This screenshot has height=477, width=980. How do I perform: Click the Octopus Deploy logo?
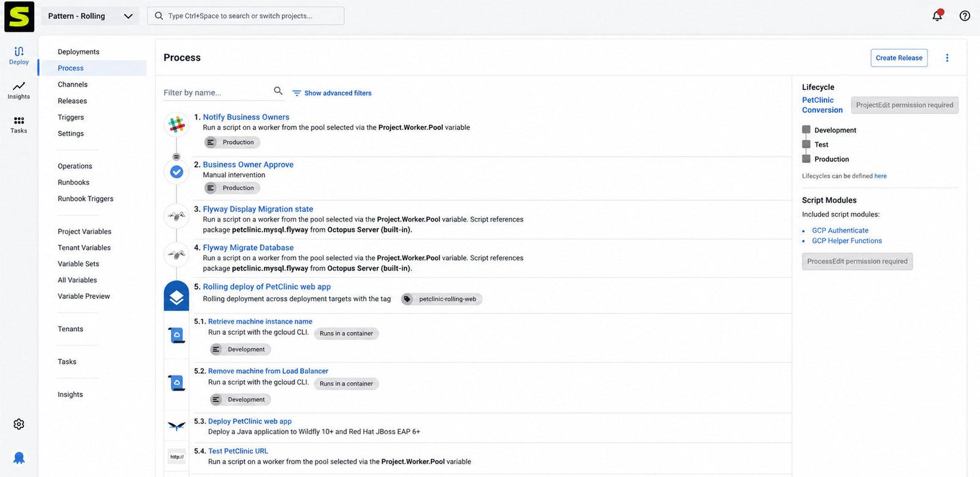(19, 17)
